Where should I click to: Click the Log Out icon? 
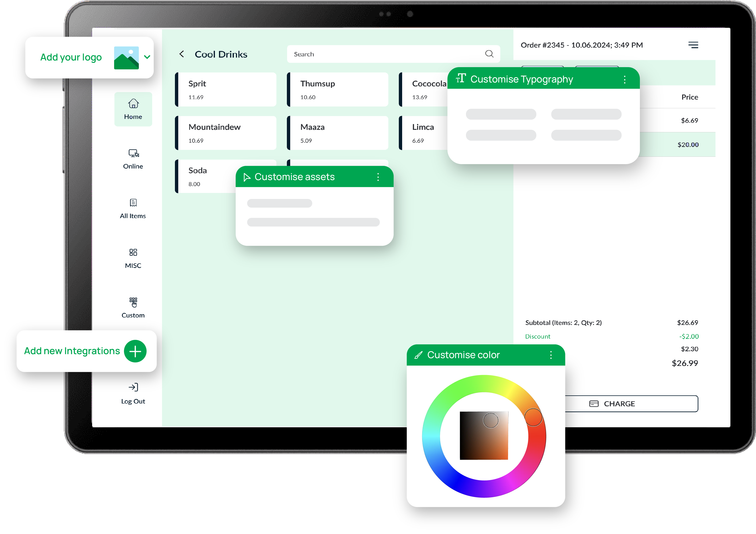pyautogui.click(x=133, y=387)
